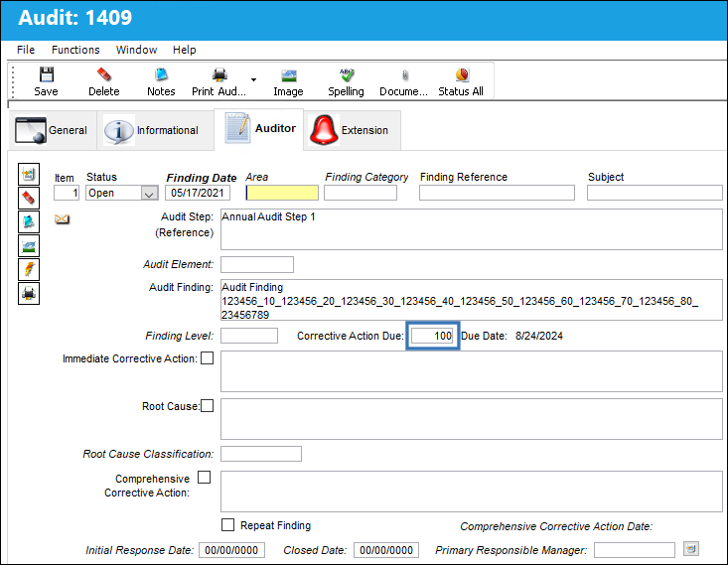
Task: Click the Image toolbar icon
Action: [288, 75]
